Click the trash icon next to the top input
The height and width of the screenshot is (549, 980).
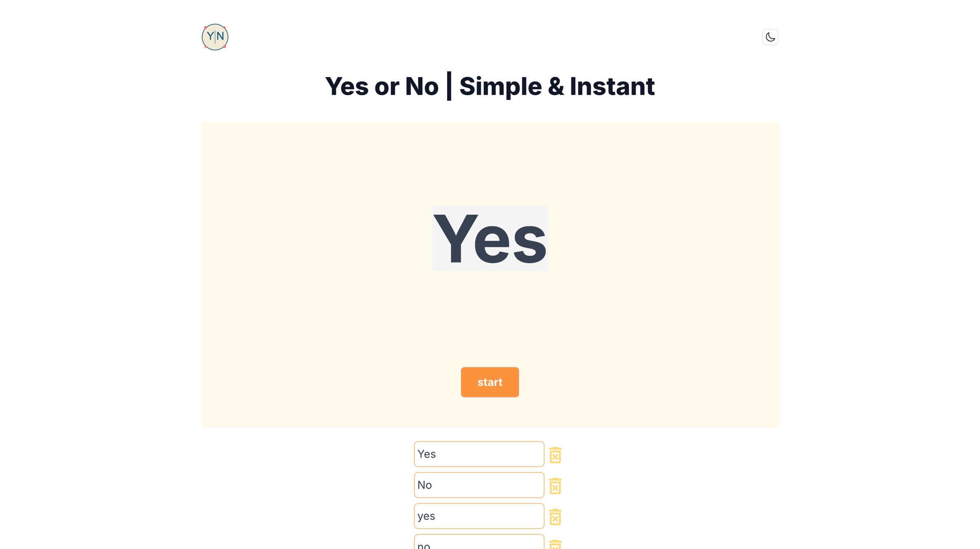tap(555, 454)
